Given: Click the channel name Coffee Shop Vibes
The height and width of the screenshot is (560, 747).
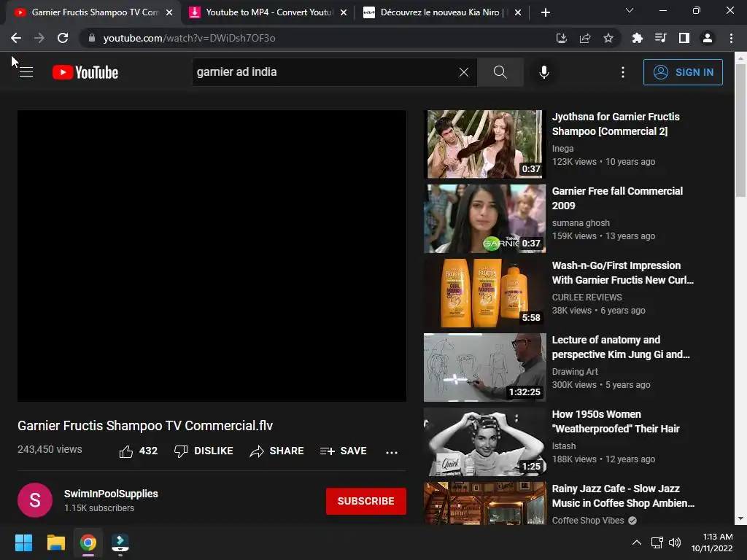Looking at the screenshot, I should [588, 521].
